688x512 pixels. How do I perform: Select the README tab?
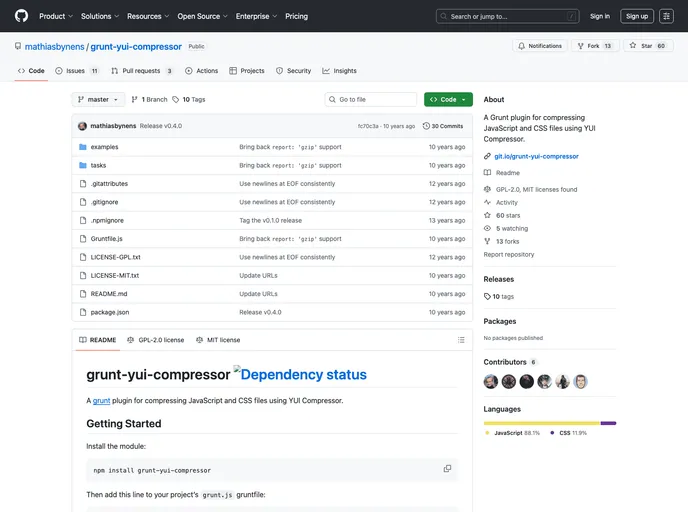tap(98, 340)
